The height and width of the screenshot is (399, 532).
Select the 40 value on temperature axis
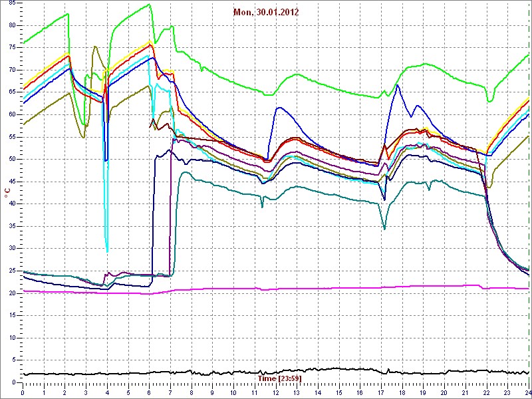coord(13,204)
